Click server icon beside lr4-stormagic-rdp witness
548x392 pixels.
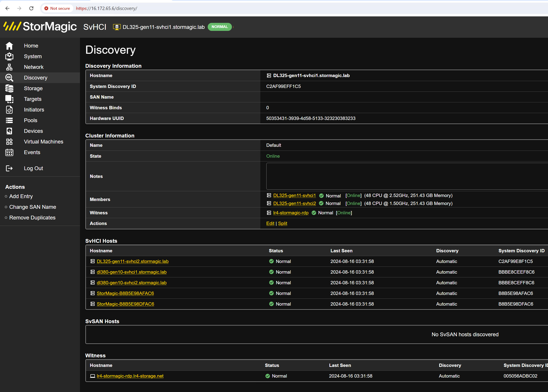tap(269, 213)
